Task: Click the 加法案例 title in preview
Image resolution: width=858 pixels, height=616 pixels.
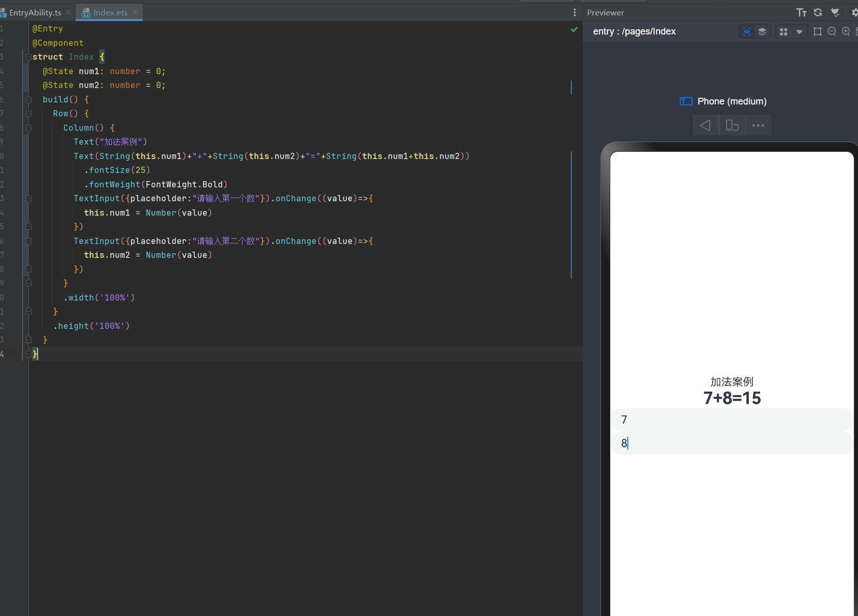Action: tap(732, 382)
